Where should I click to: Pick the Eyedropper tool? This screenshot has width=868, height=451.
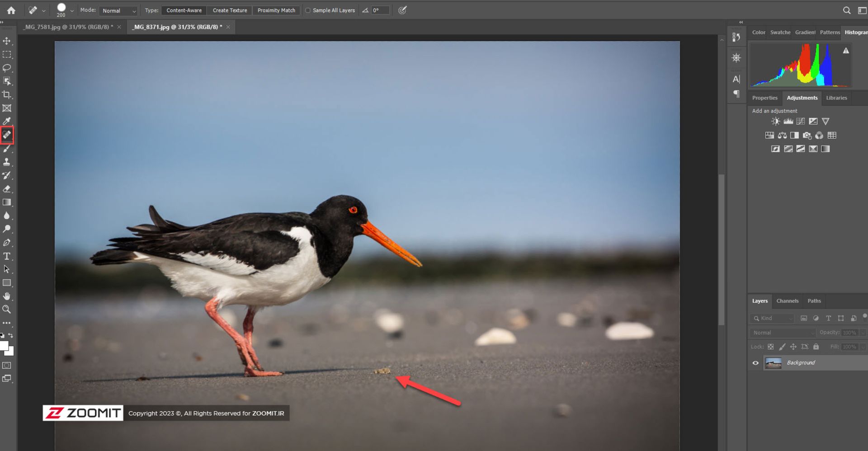click(x=7, y=121)
